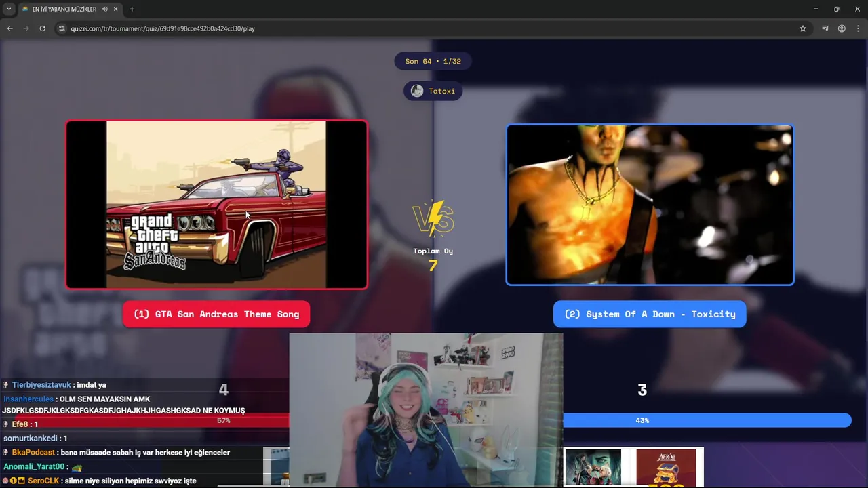Click the Son 64 • 1/32 round indicator

point(433,61)
